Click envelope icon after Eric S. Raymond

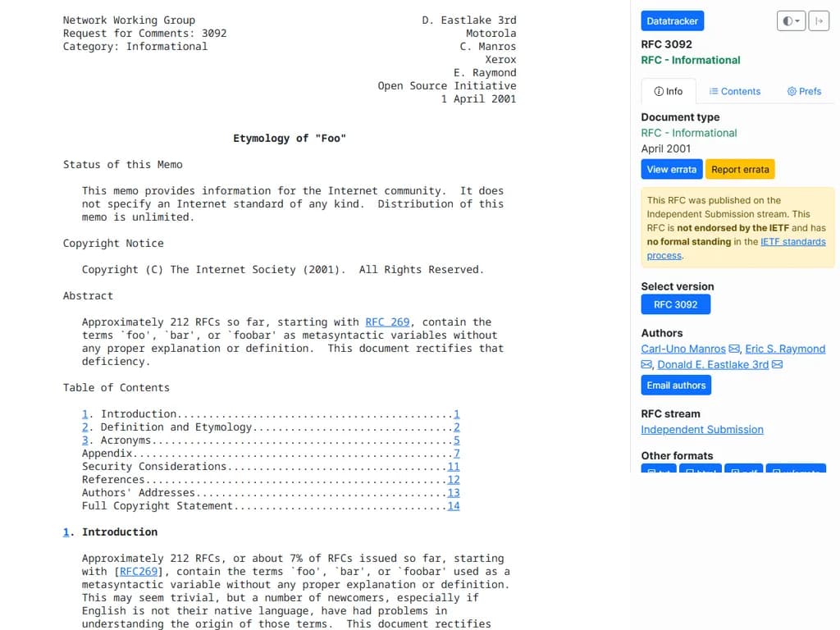tap(646, 364)
